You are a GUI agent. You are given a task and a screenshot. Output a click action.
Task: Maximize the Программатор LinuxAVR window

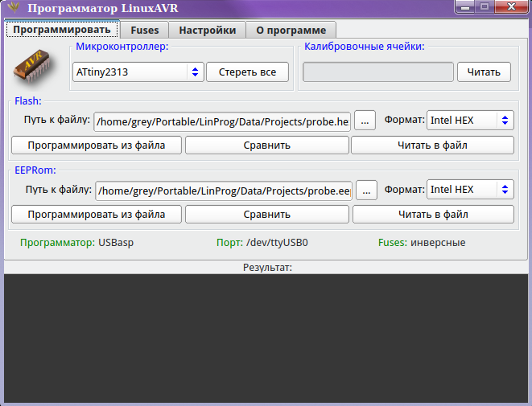485,6
